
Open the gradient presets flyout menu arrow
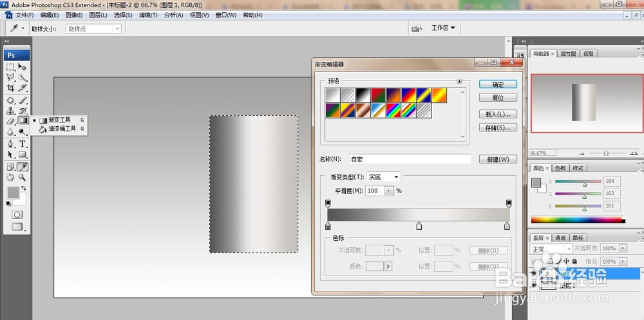pyautogui.click(x=459, y=81)
